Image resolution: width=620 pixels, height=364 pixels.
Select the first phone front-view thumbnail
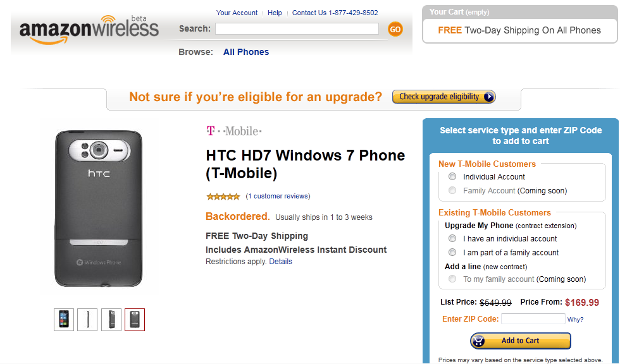pyautogui.click(x=64, y=320)
